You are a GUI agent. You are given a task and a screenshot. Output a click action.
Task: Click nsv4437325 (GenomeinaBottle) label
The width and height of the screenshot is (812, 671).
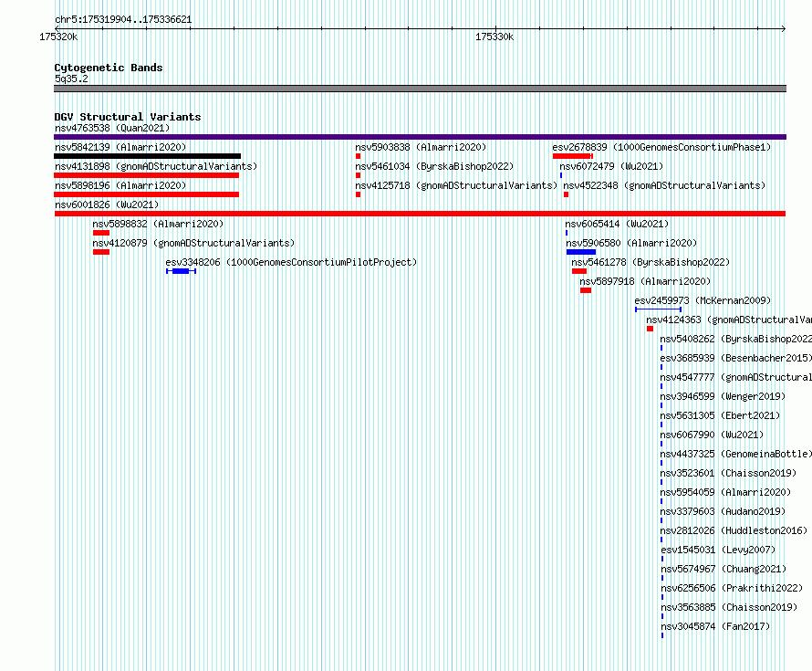tap(736, 454)
